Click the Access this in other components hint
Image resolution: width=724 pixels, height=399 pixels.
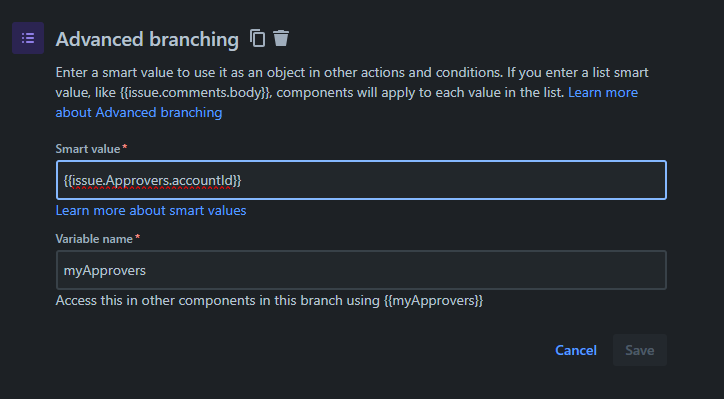tap(269, 301)
